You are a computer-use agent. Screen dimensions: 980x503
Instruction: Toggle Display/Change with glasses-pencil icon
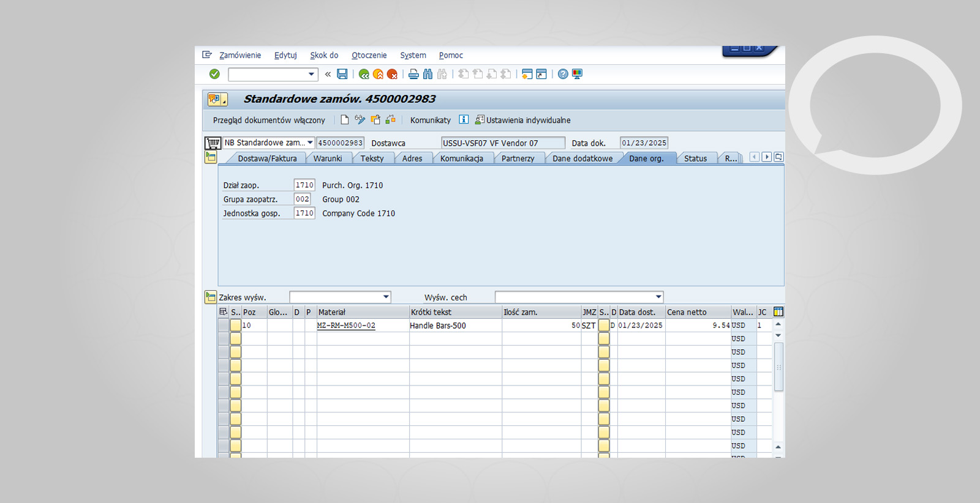(x=360, y=120)
